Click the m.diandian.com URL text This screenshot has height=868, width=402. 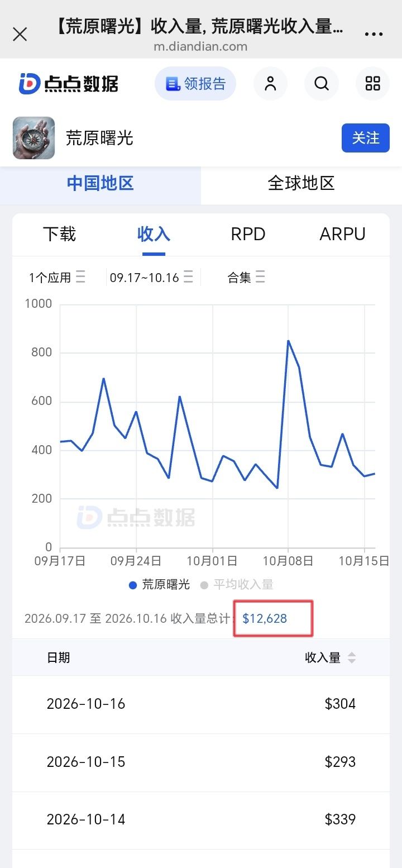point(200,46)
